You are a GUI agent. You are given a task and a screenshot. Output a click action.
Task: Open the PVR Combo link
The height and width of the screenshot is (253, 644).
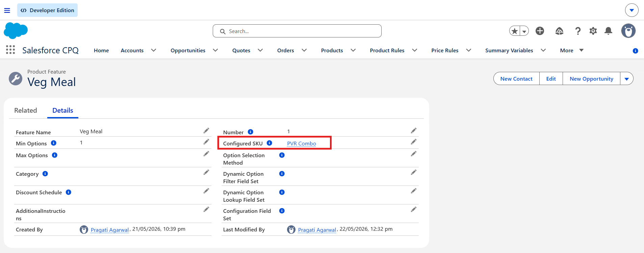click(302, 143)
